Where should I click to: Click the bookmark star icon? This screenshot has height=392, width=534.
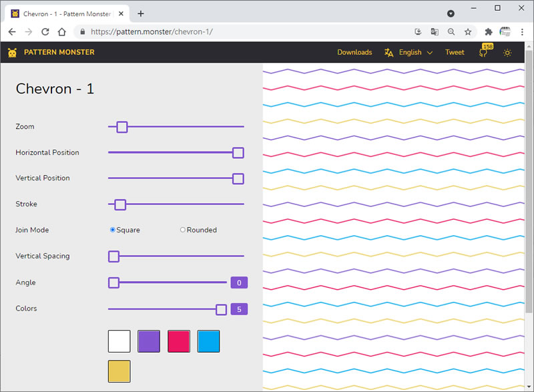[x=468, y=31]
